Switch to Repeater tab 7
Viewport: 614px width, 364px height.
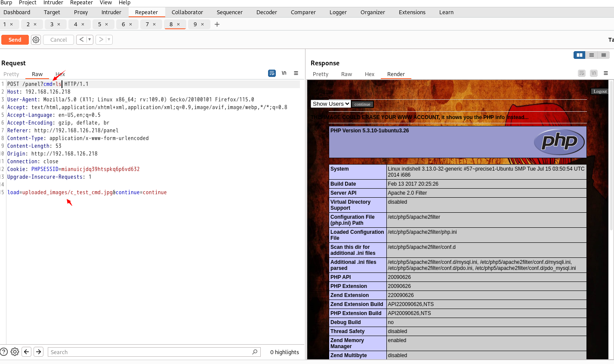tap(147, 24)
